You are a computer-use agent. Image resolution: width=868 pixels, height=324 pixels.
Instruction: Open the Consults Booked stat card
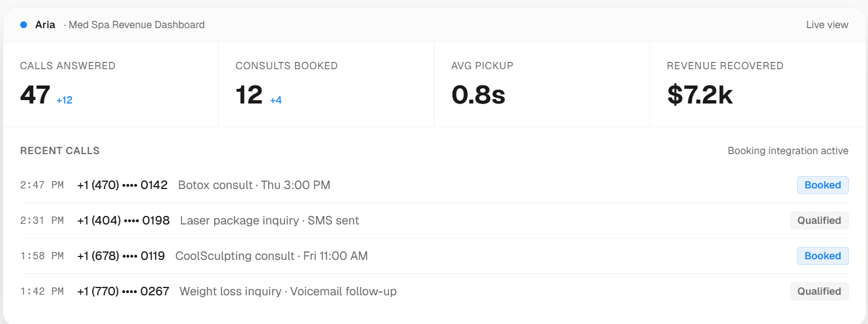tap(326, 84)
